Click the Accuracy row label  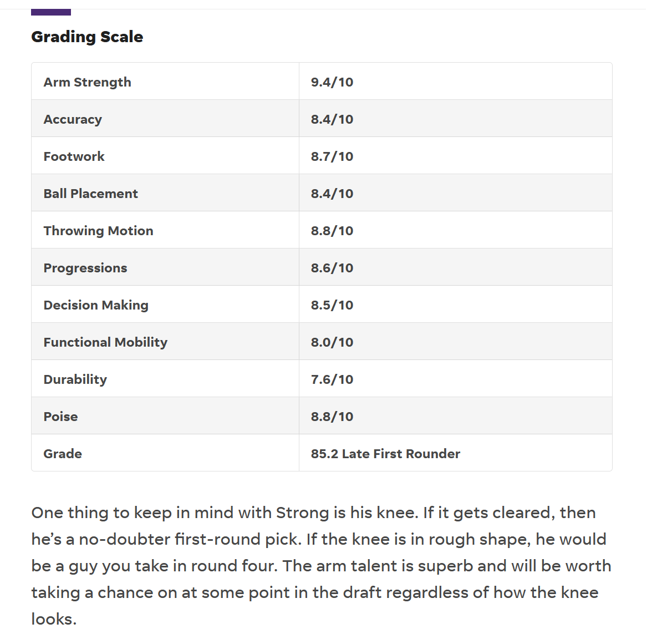pyautogui.click(x=73, y=119)
